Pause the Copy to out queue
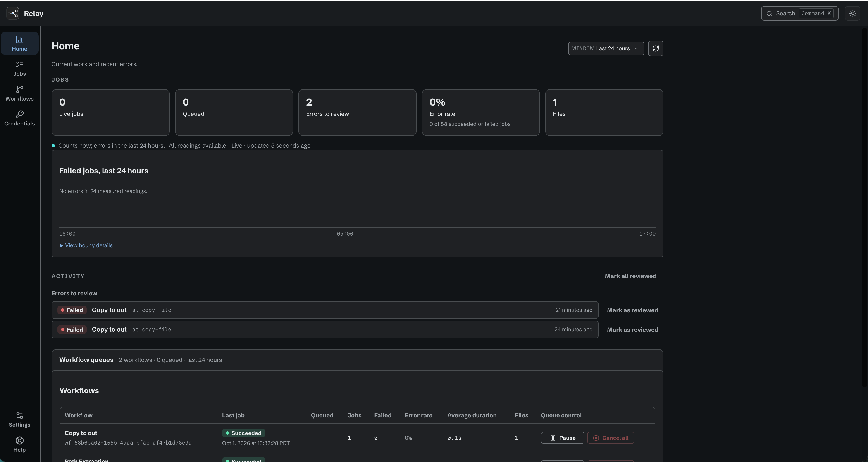This screenshot has width=868, height=462. pyautogui.click(x=562, y=438)
